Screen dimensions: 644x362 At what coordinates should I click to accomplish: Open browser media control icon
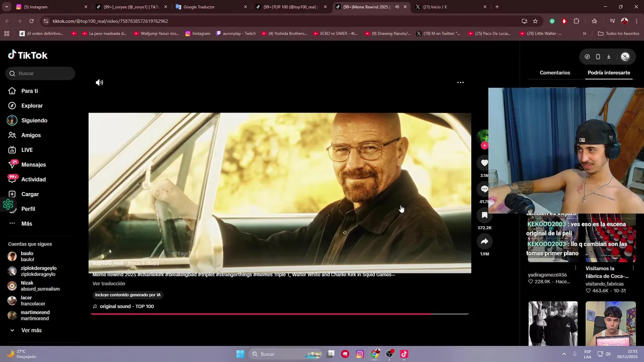612,21
